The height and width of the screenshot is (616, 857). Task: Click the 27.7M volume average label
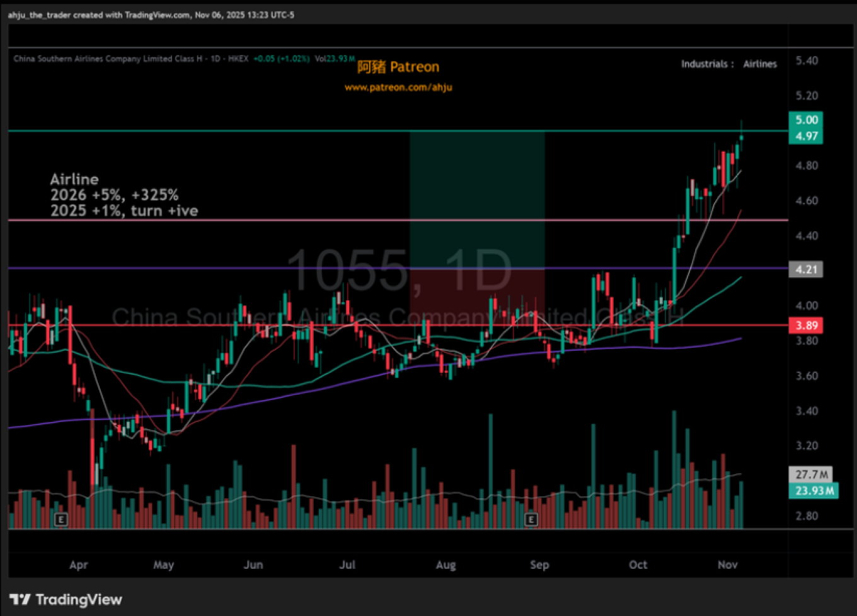click(x=811, y=474)
